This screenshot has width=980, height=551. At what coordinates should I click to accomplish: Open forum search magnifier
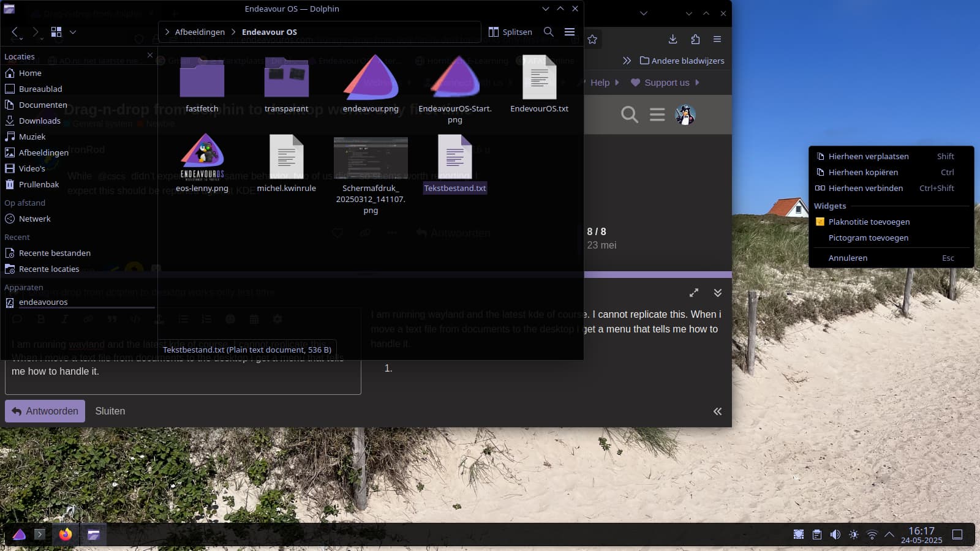[629, 114]
